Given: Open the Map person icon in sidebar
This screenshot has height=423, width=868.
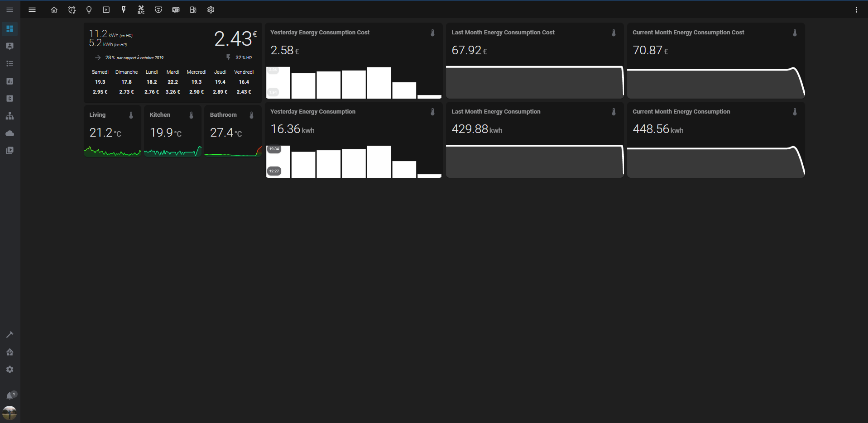Looking at the screenshot, I should click(x=10, y=46).
